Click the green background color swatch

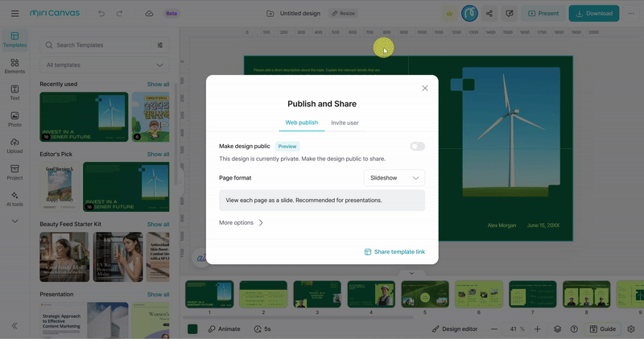point(193,329)
